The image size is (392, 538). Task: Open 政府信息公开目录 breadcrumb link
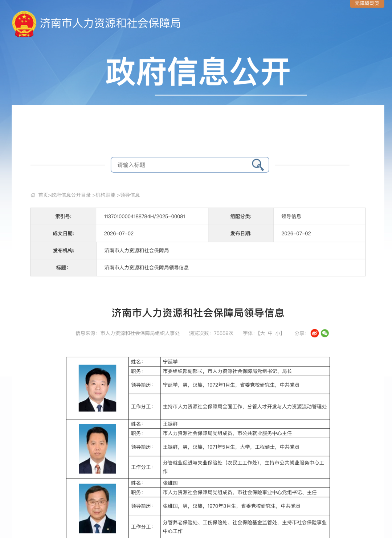71,195
